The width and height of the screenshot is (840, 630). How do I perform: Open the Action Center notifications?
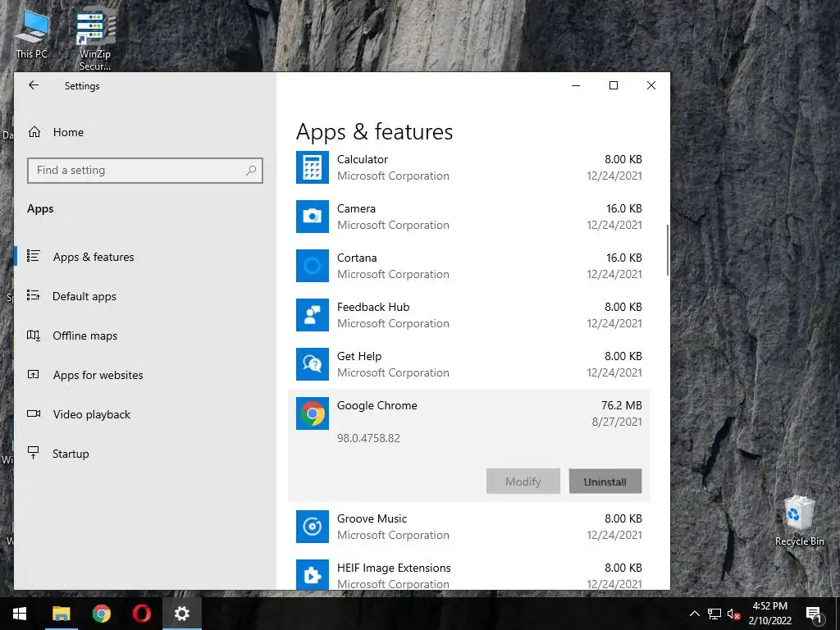815,614
